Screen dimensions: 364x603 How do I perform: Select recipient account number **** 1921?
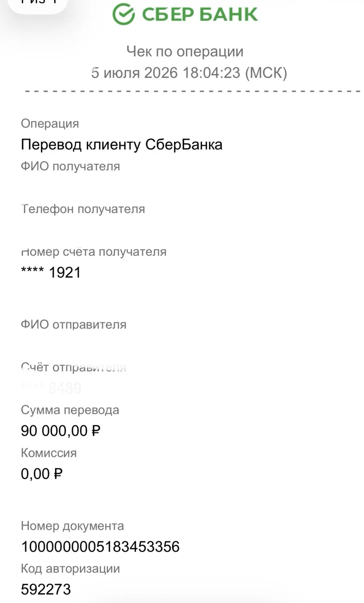(51, 272)
